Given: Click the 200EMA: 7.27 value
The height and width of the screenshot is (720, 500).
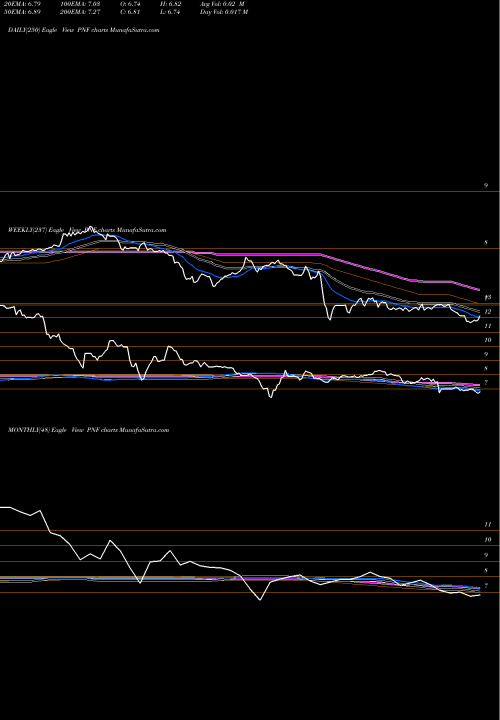Looking at the screenshot, I should [x=80, y=12].
